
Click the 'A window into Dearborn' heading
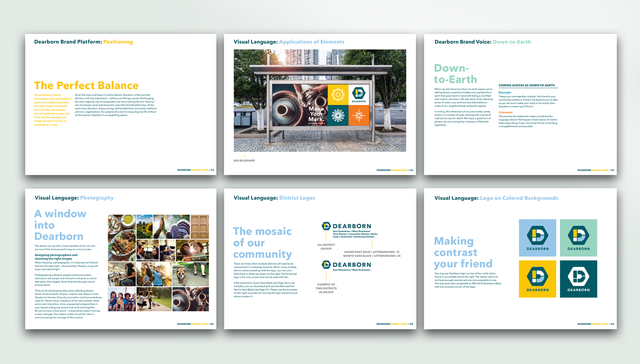[x=60, y=225]
